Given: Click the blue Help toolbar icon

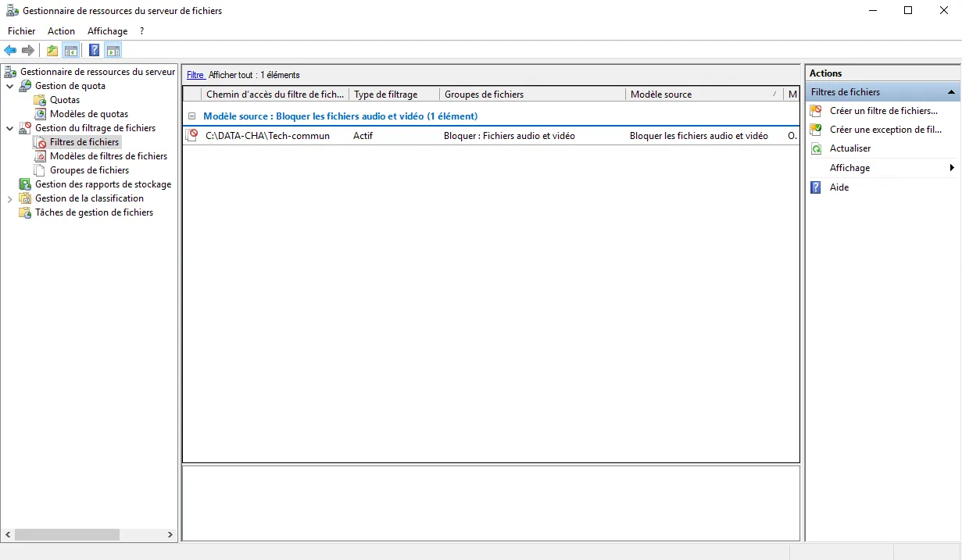Looking at the screenshot, I should click(x=94, y=51).
